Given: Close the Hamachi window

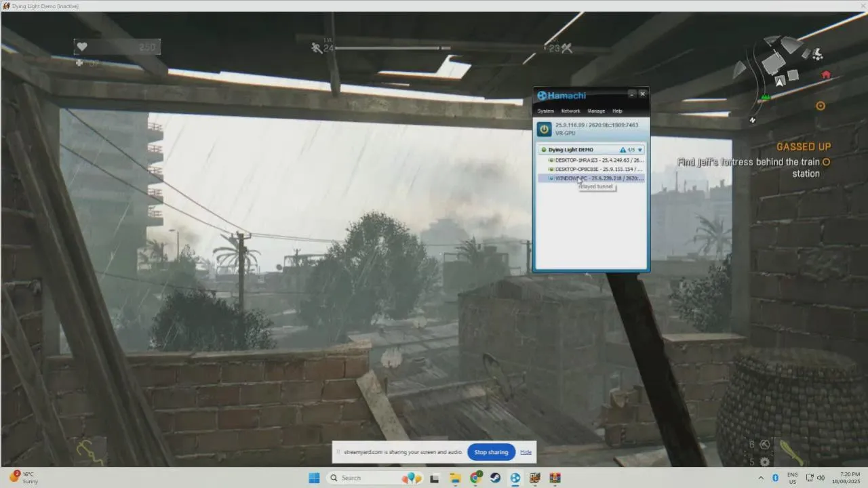Looking at the screenshot, I should click(x=642, y=95).
